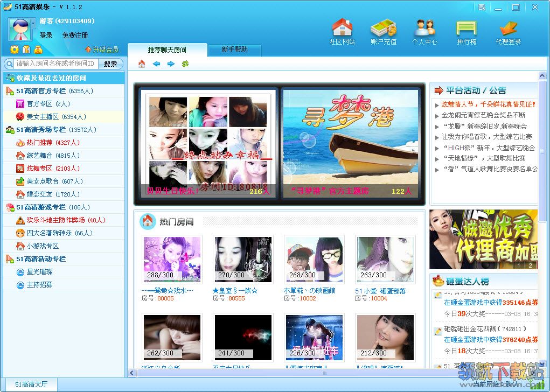Viewport: 550px width, 392px height.
Task: Open room 80005 thumbnail
Action: tap(172, 259)
